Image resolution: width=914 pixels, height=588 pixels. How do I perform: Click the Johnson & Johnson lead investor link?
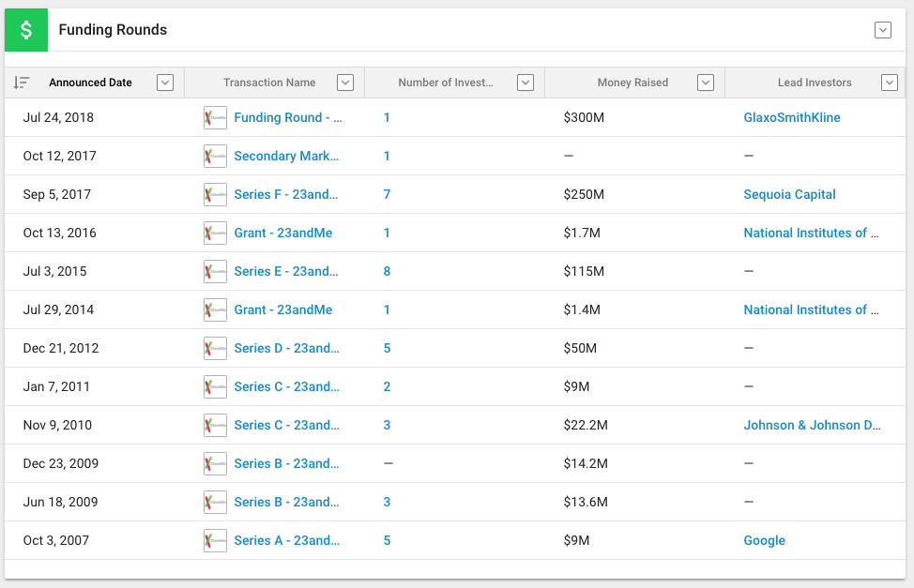coord(812,426)
